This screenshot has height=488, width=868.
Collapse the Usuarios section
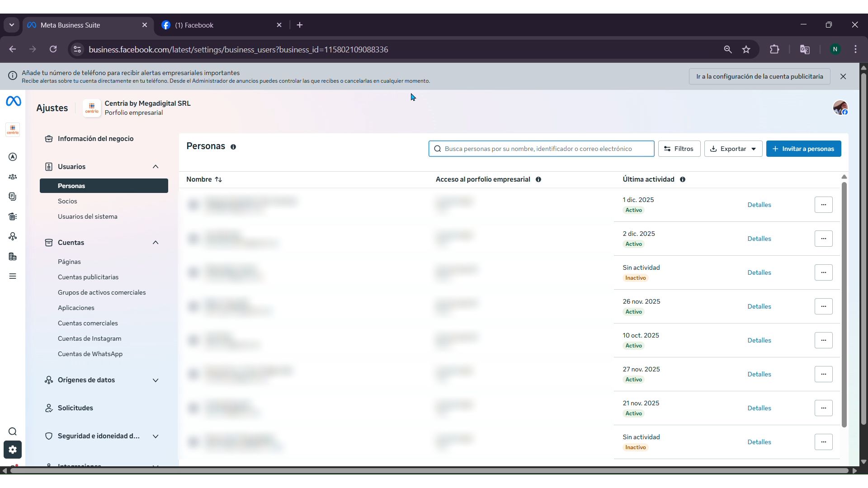click(x=156, y=167)
